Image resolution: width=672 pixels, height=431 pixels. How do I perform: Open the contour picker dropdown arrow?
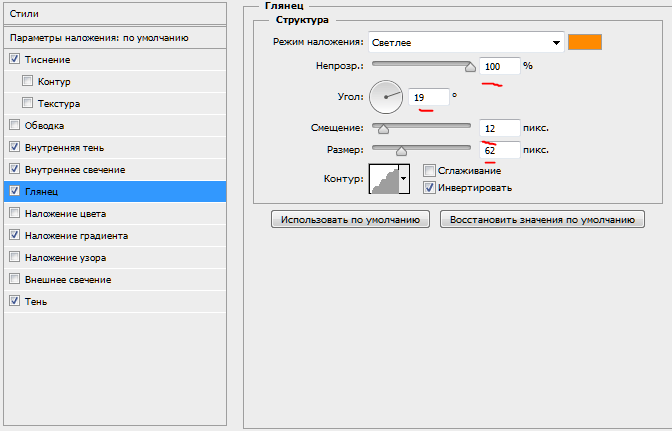[405, 179]
